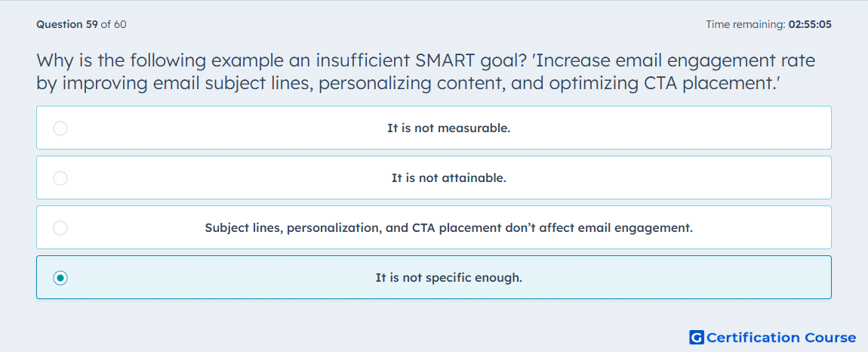Click the 'It is not specific enough.' answer text
The image size is (868, 352).
448,278
